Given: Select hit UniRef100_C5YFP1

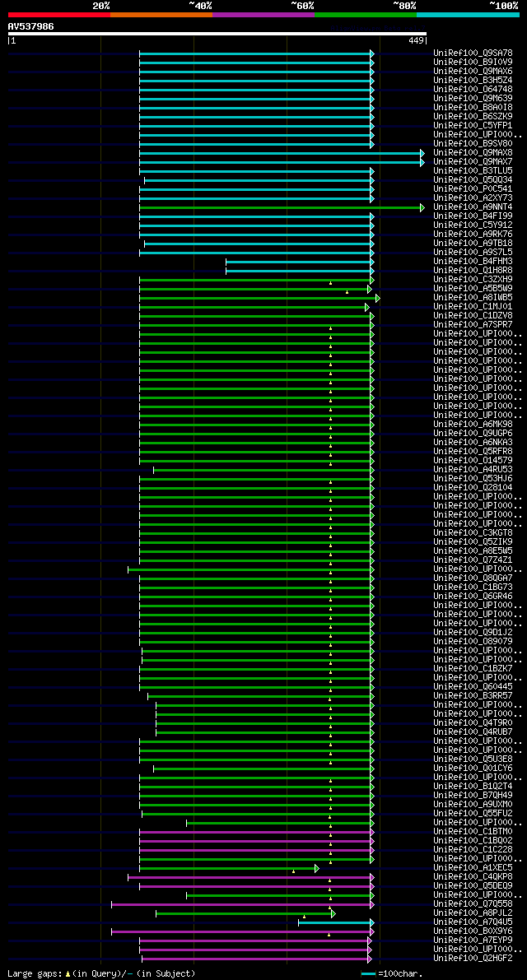Looking at the screenshot, I should click(473, 126).
